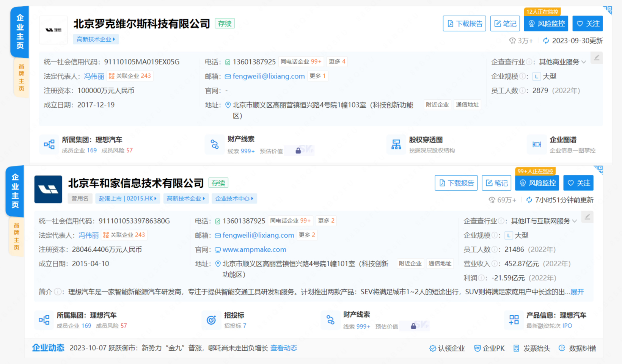The height and width of the screenshot is (364, 622).
Task: Open 企业图谱 icon
Action: pos(537,144)
